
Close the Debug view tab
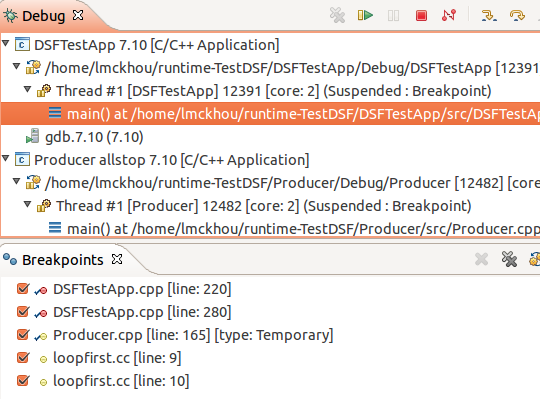tap(78, 15)
